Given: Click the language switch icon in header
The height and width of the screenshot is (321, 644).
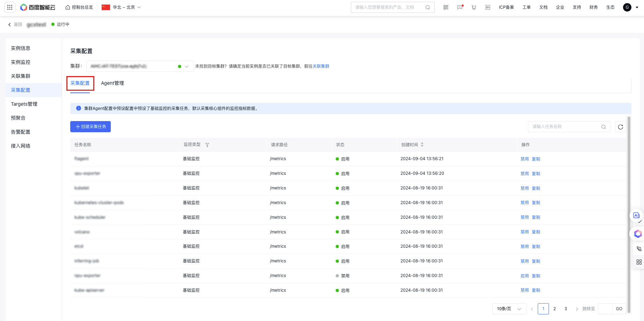Looking at the screenshot, I should pyautogui.click(x=488, y=7).
